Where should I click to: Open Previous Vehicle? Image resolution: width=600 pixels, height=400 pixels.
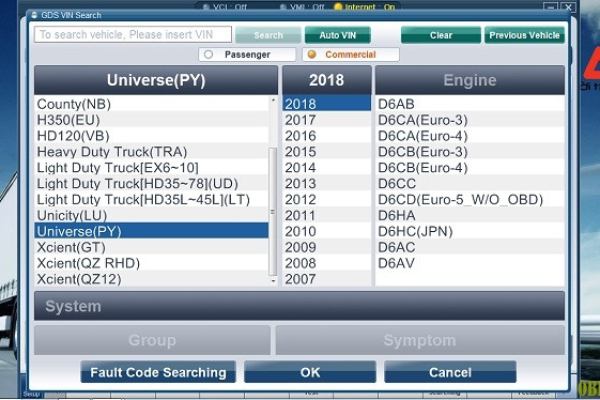[x=524, y=35]
